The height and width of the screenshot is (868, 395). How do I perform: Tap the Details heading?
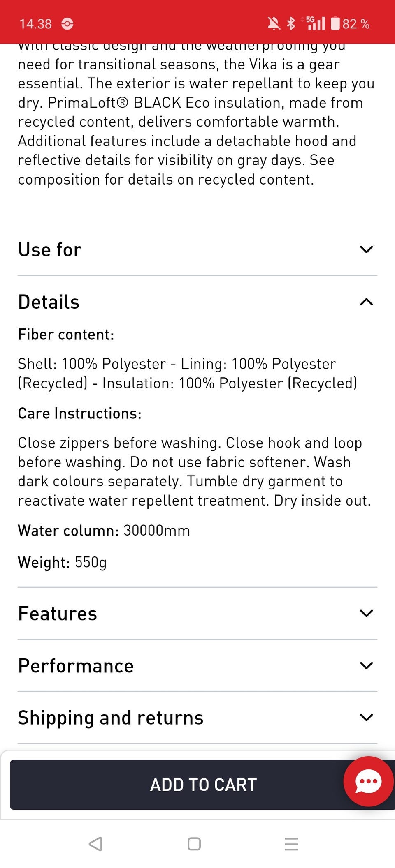pos(49,302)
